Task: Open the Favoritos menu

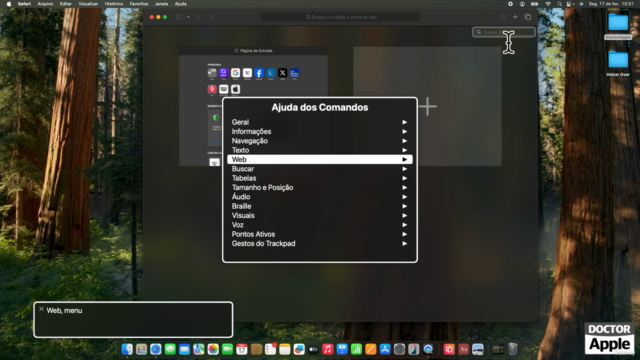Action: pos(139,4)
